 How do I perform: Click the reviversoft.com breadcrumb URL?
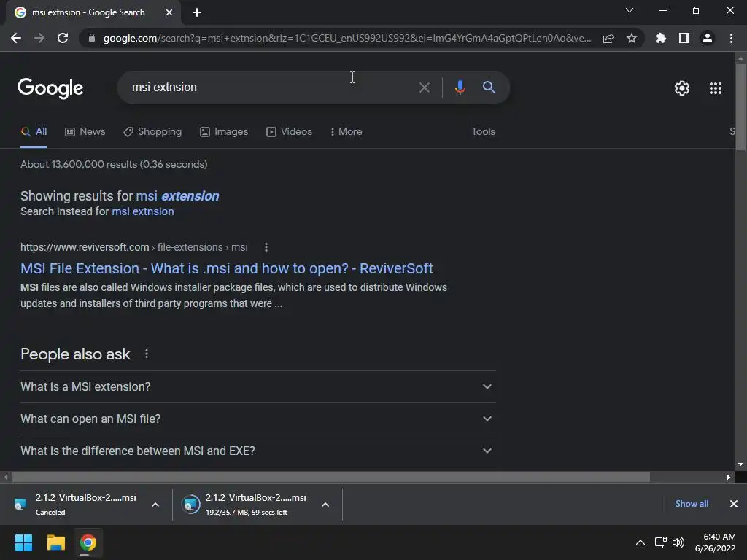134,248
